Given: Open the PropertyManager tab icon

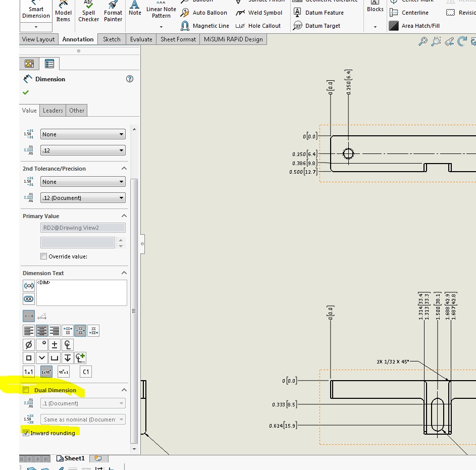Looking at the screenshot, I should 49,64.
